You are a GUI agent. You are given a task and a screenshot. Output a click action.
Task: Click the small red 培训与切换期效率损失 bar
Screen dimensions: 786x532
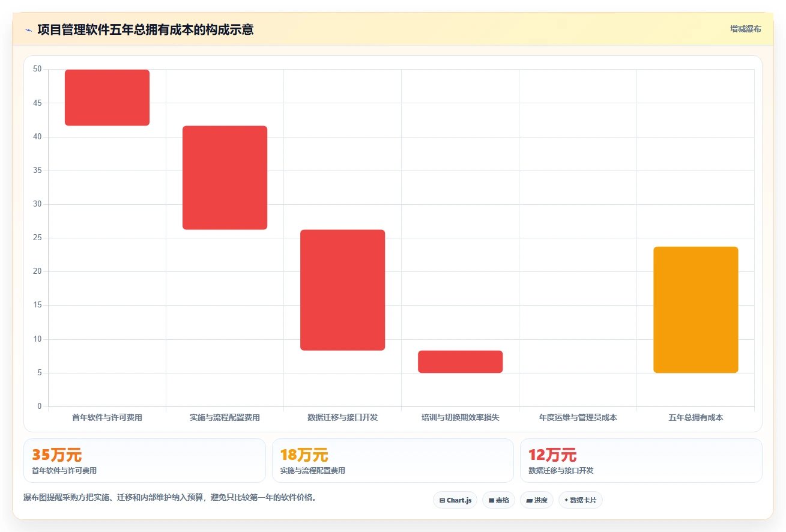(460, 362)
